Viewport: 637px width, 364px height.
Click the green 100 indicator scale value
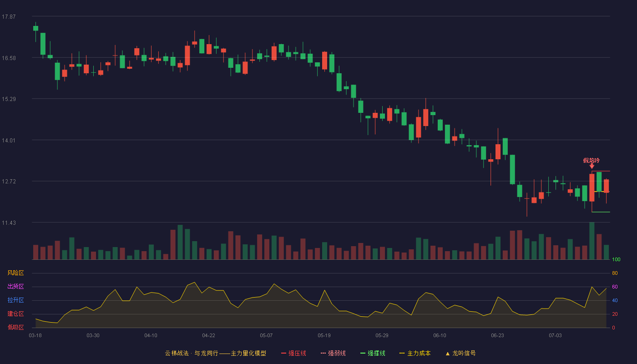(616, 260)
